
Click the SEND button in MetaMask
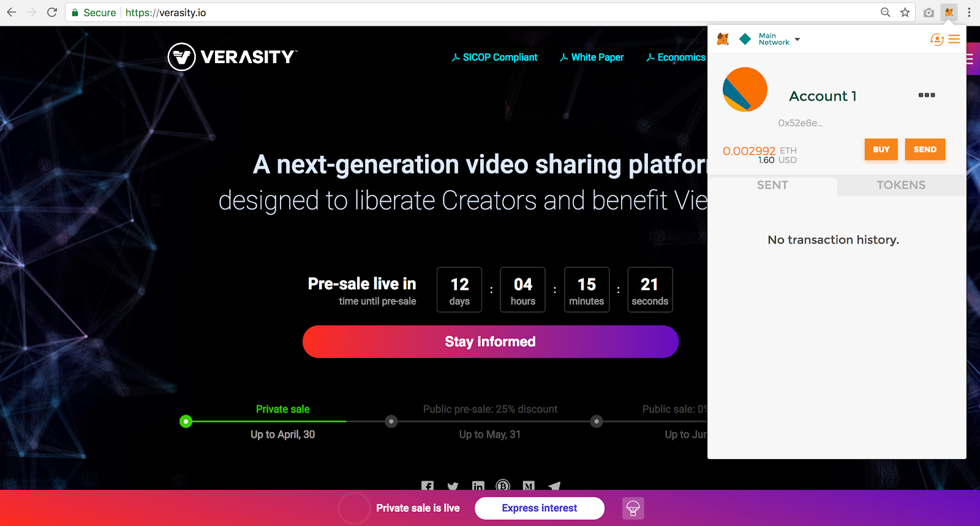(x=925, y=150)
